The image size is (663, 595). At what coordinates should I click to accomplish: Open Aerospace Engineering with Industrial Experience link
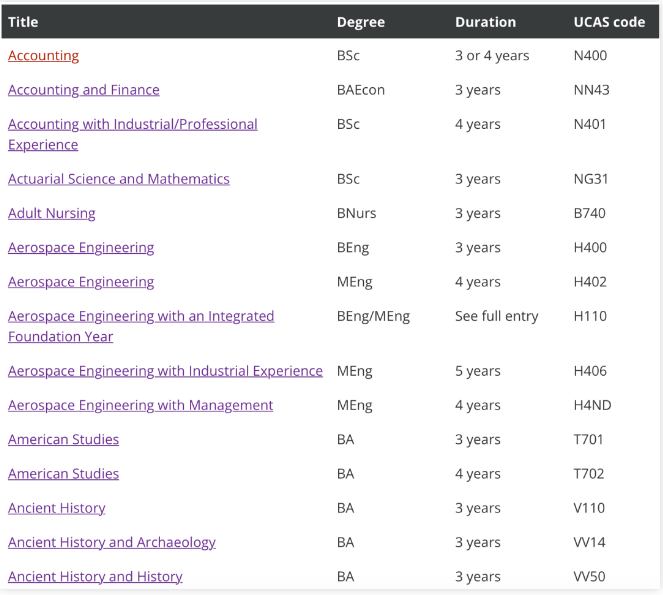click(165, 371)
